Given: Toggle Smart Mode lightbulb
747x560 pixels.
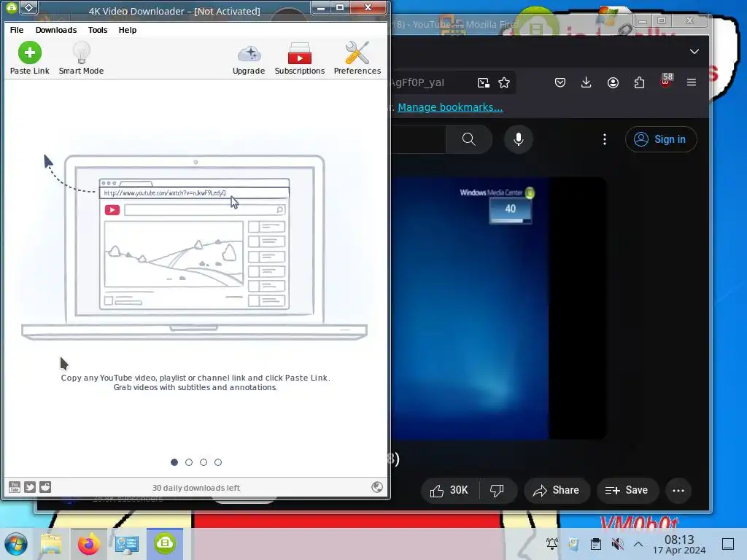Looking at the screenshot, I should coord(81,58).
